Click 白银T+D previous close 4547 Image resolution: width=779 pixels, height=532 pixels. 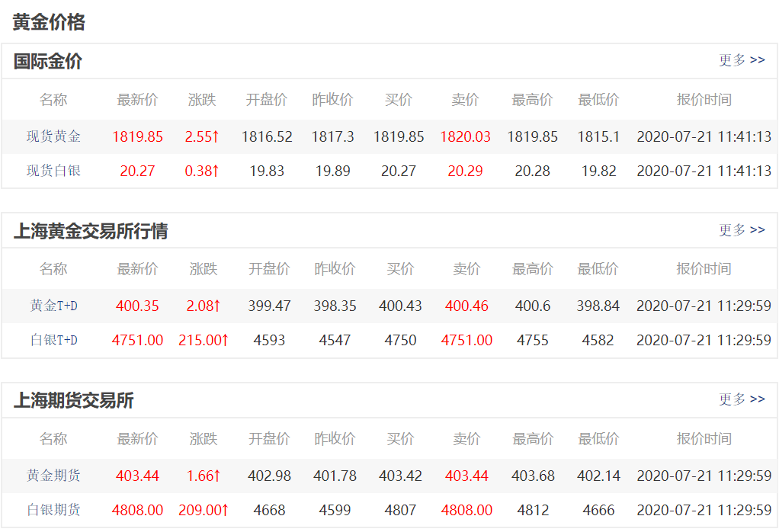335,340
